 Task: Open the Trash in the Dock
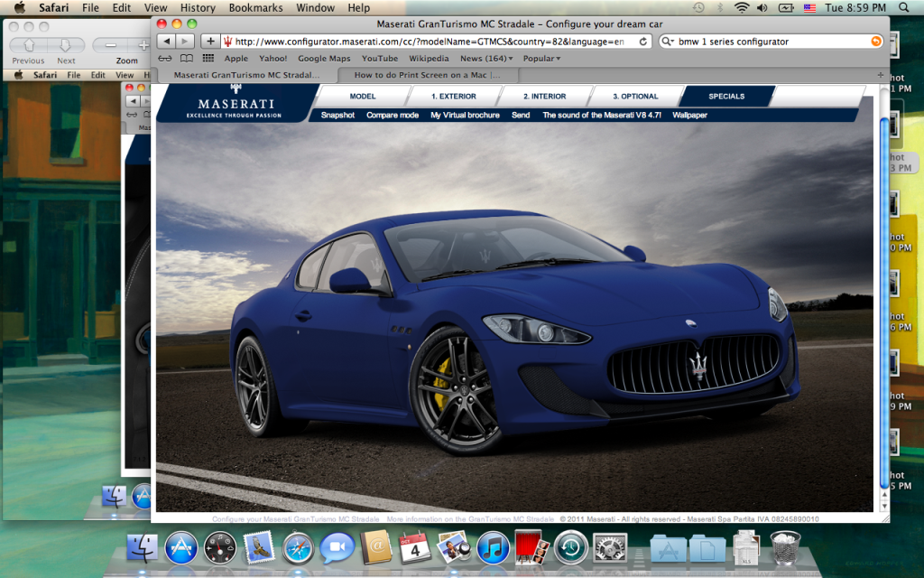pos(786,547)
